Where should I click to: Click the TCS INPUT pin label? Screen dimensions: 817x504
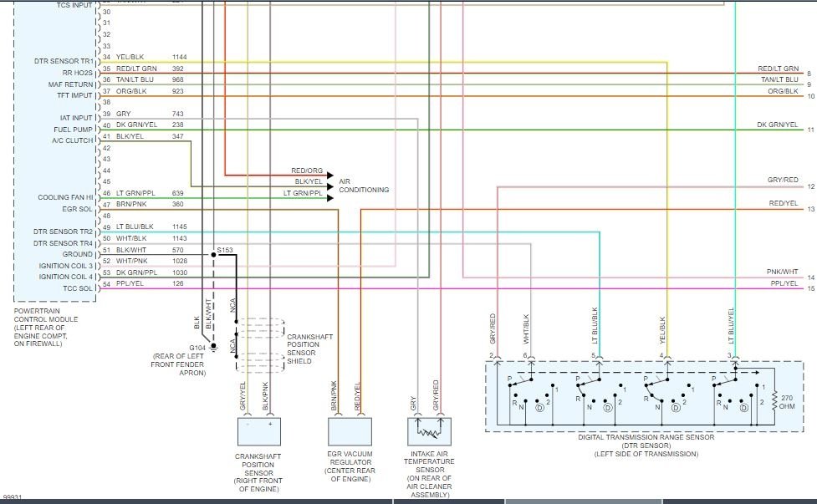pyautogui.click(x=74, y=5)
